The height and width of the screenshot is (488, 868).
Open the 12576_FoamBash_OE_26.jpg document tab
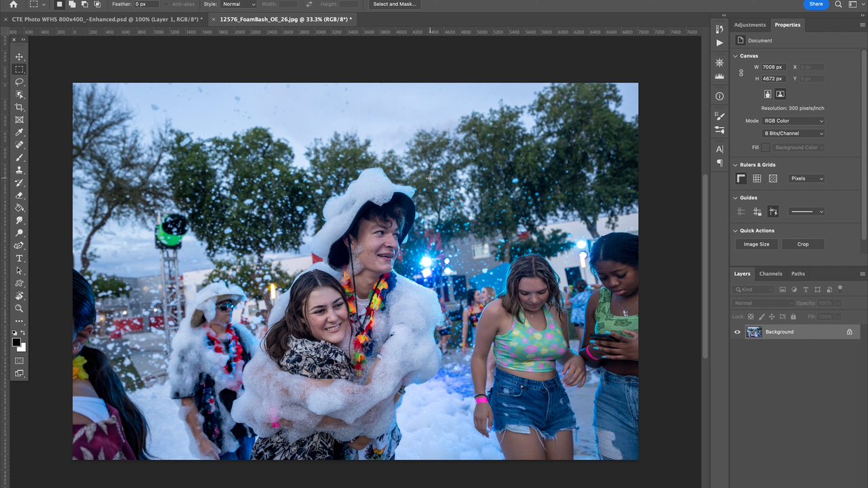point(284,20)
